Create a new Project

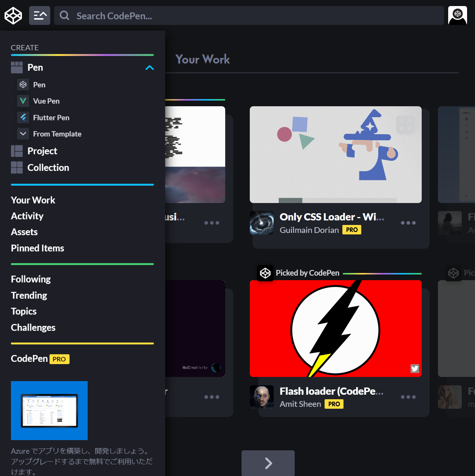click(42, 151)
